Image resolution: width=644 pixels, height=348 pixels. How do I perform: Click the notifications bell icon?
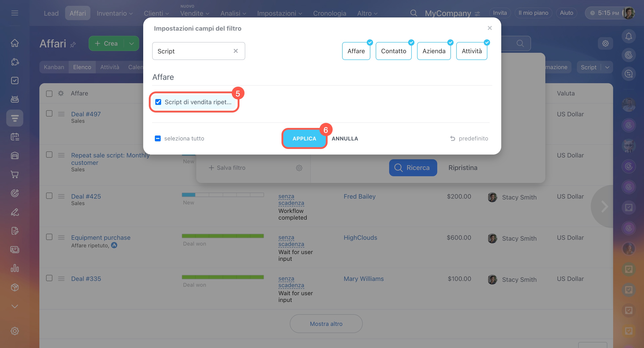click(x=629, y=36)
